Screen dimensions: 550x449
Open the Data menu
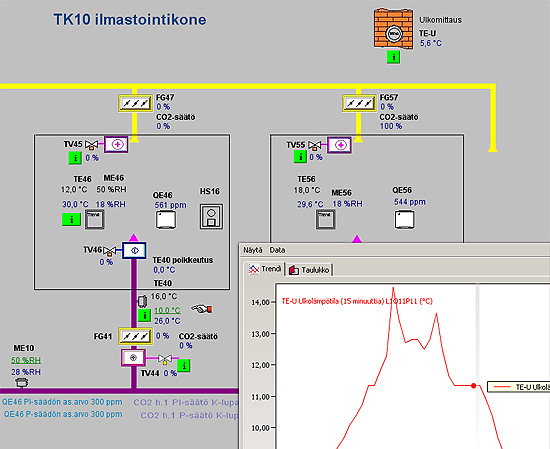[277, 250]
